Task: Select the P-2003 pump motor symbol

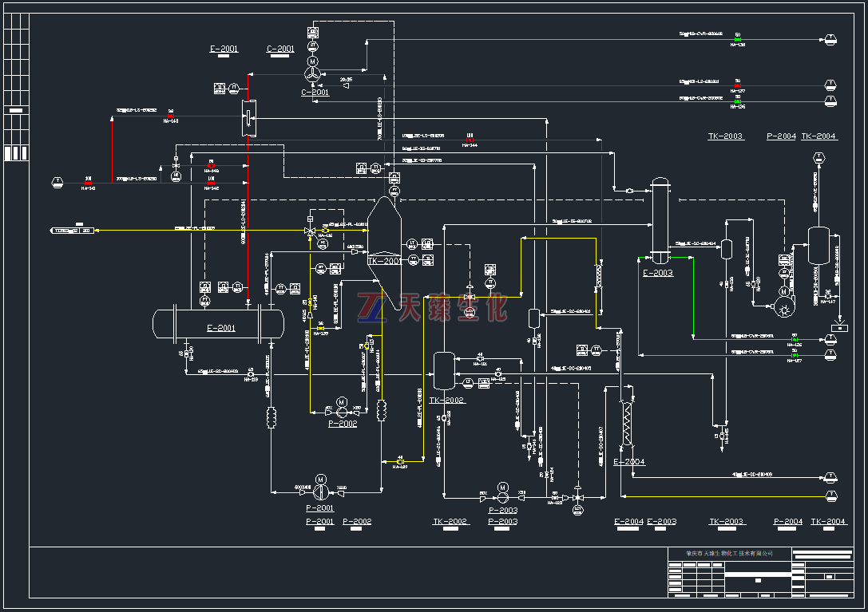Action: [502, 487]
